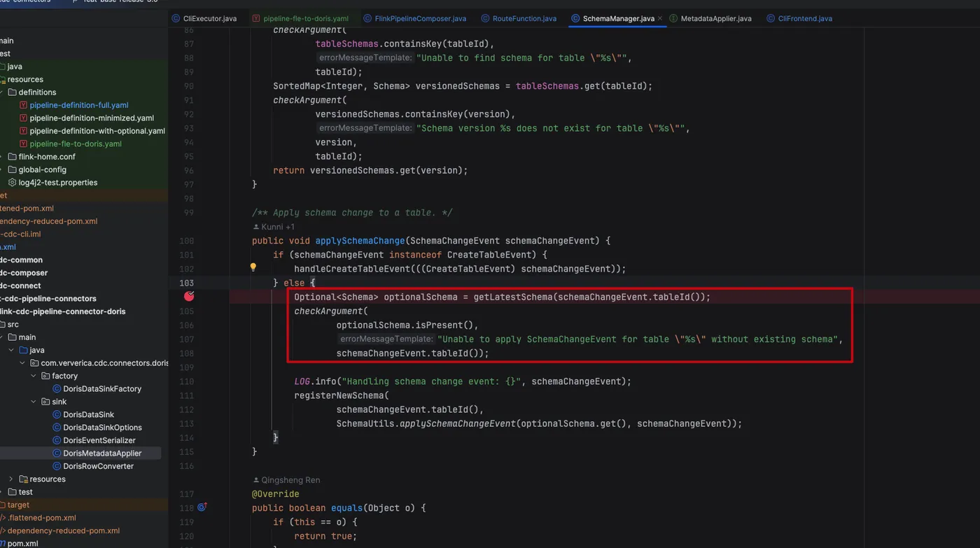Switch to the RouteFunction.java tab

(518, 18)
